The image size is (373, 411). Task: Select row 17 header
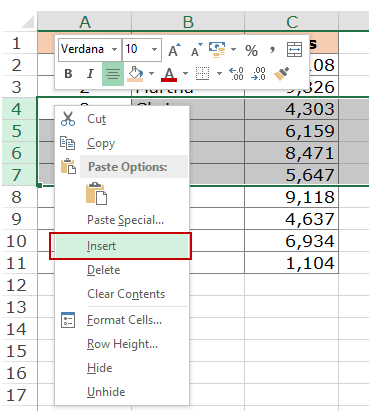(x=19, y=395)
